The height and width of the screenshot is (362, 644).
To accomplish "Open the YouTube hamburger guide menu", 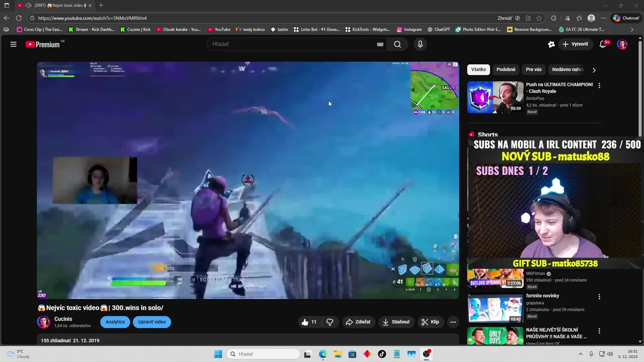I will point(13,44).
